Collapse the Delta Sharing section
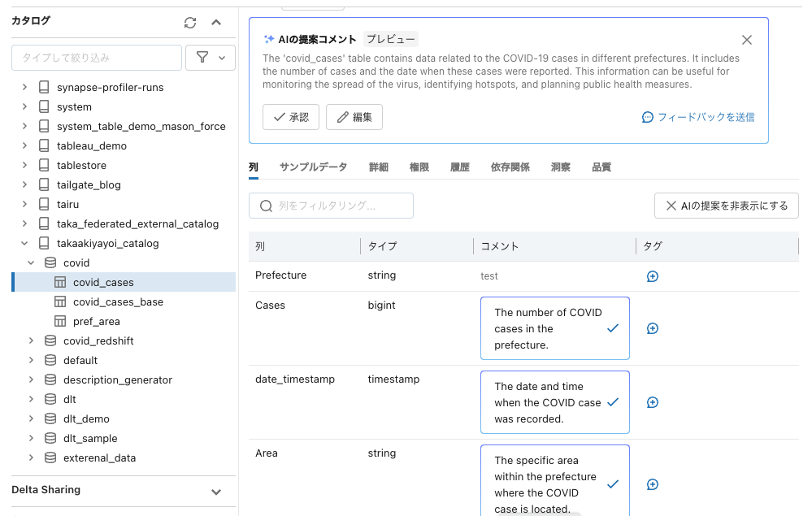Image resolution: width=812 pixels, height=516 pixels. [x=216, y=491]
